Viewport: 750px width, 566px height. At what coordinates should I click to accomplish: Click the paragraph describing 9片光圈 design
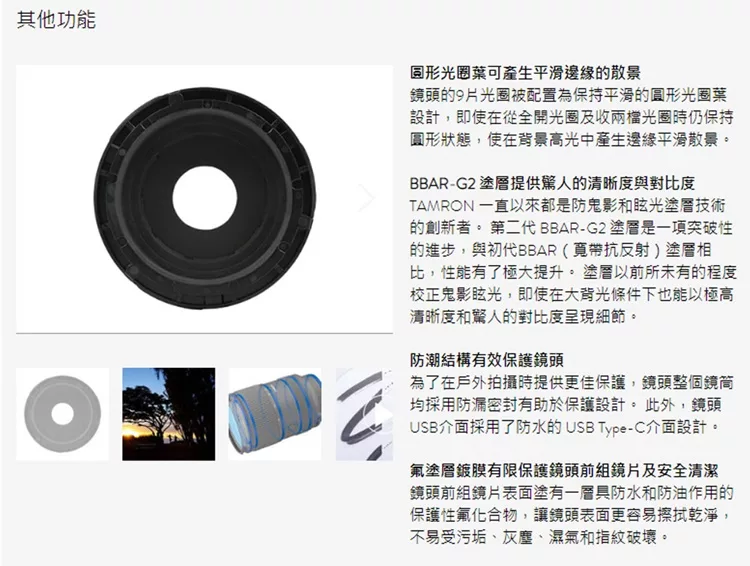click(572, 117)
